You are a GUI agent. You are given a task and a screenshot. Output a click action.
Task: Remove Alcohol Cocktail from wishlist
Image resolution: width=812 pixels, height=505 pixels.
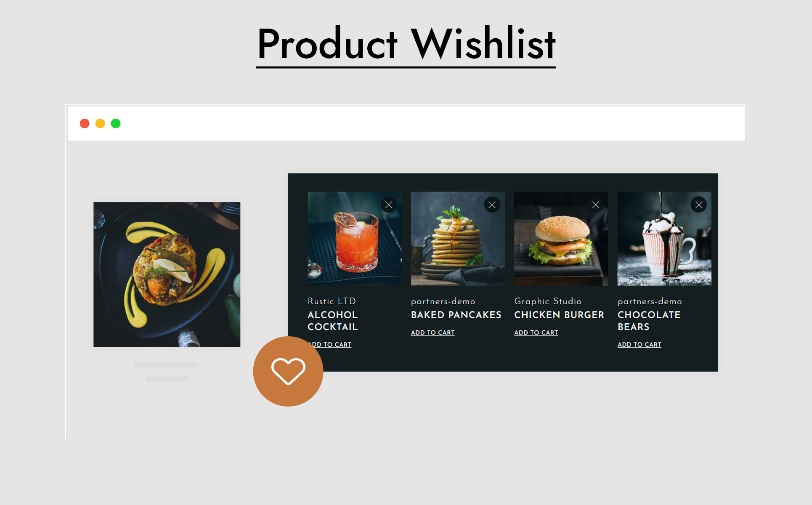click(x=389, y=205)
